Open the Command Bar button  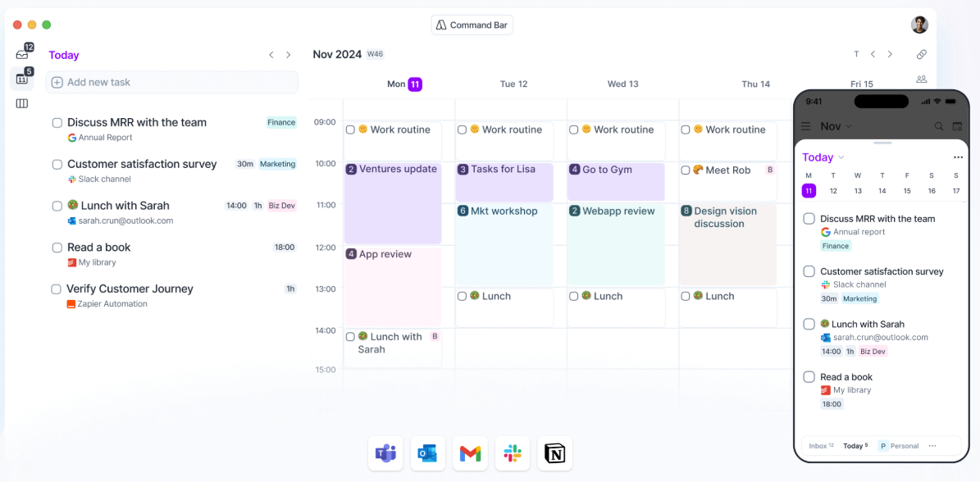[472, 25]
